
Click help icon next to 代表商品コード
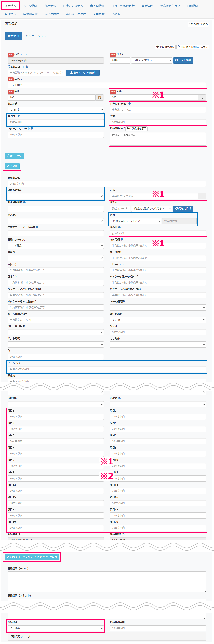pos(27,67)
